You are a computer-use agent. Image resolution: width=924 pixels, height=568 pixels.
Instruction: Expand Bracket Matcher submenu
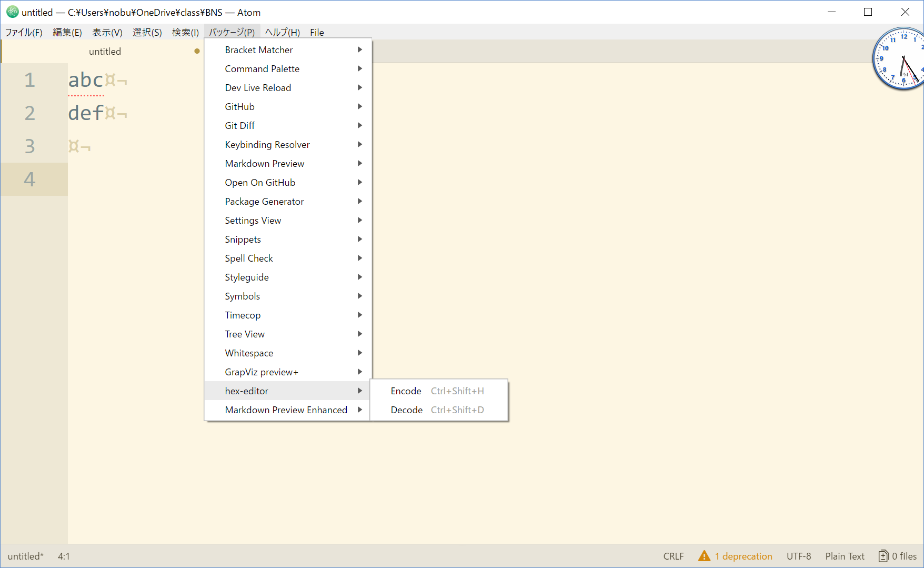point(288,49)
